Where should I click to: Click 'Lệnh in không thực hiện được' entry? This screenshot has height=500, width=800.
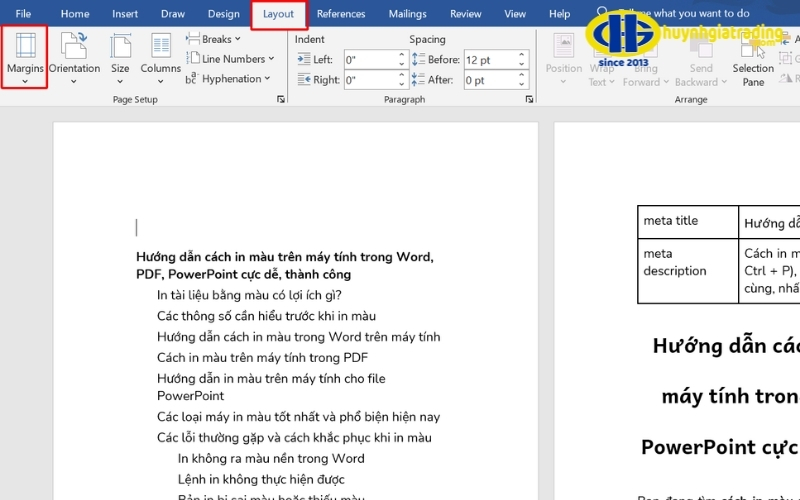261,480
